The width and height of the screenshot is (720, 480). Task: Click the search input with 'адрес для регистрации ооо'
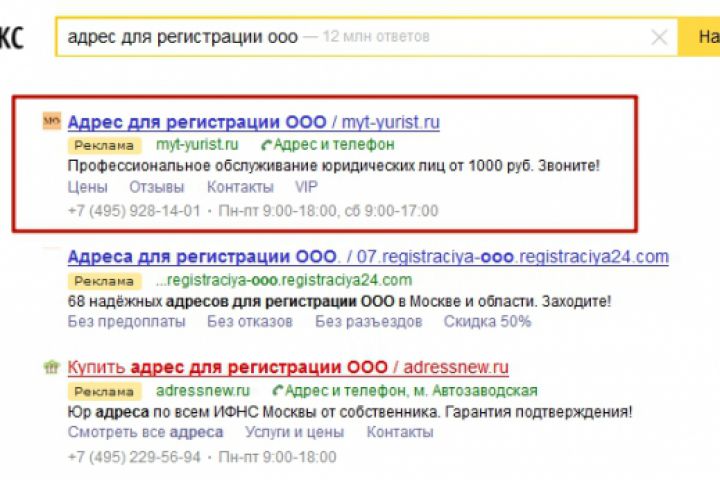click(x=366, y=37)
